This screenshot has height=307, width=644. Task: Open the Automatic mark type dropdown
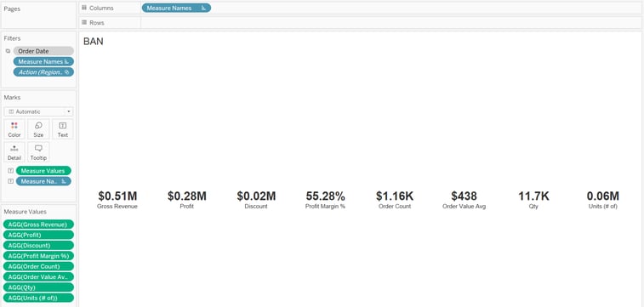pyautogui.click(x=39, y=111)
